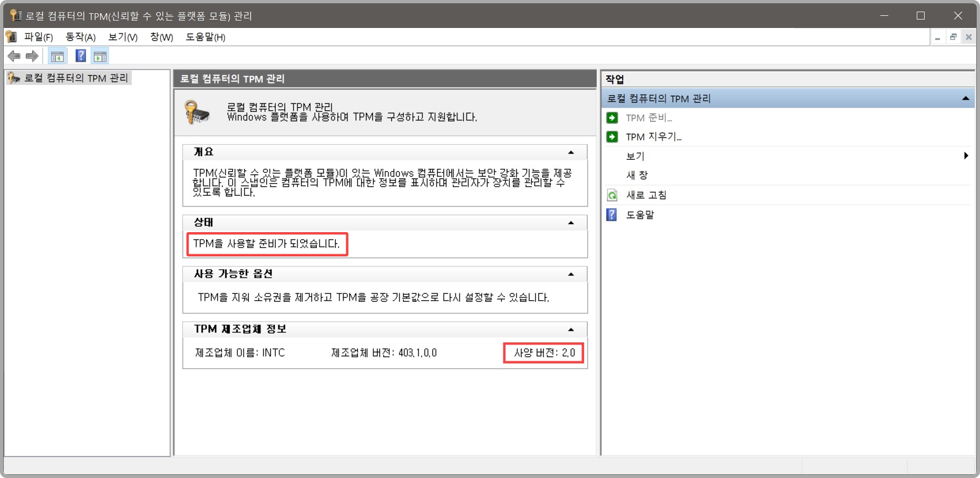
Task: Click the Help icon in the toolbar
Action: pyautogui.click(x=80, y=55)
